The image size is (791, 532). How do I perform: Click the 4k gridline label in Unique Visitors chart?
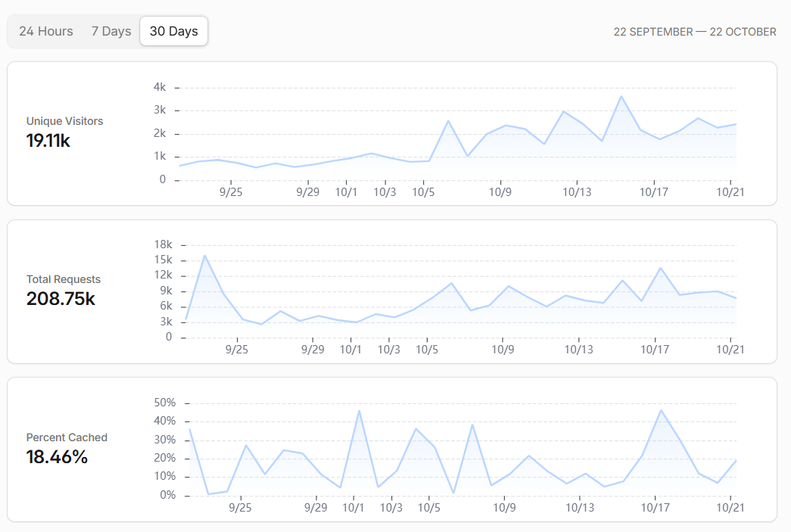click(160, 87)
